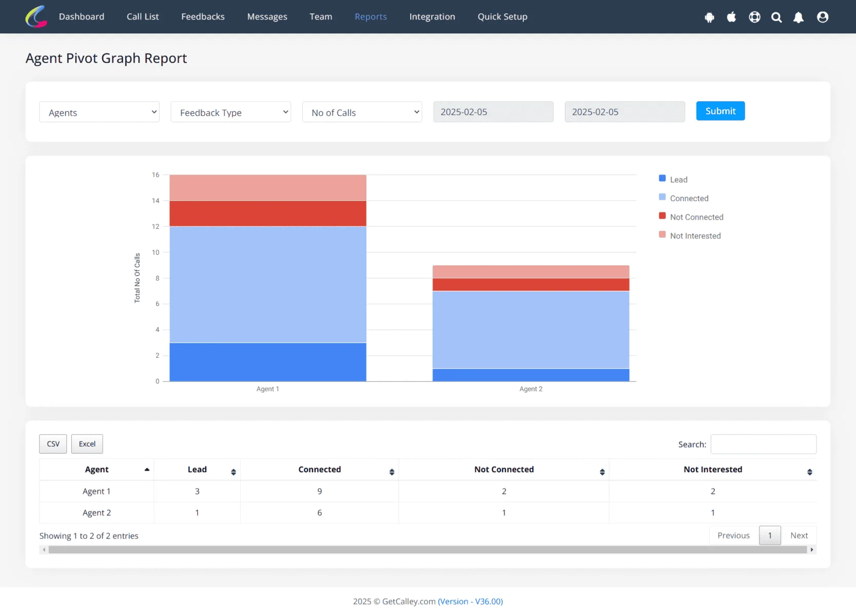The image size is (856, 616).
Task: Expand the Agents dropdown
Action: pos(99,112)
